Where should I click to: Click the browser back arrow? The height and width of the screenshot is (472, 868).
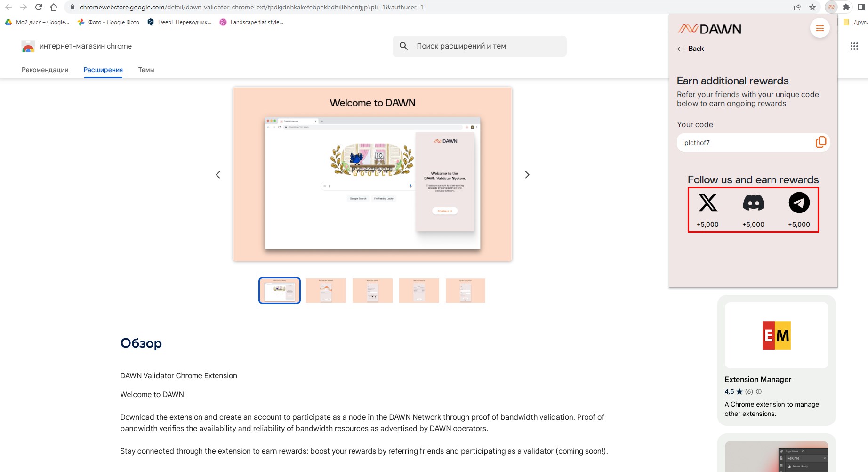[8, 7]
